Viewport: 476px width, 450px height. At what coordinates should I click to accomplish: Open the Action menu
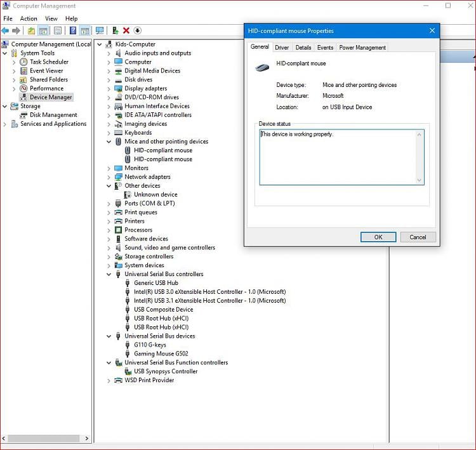(29, 18)
